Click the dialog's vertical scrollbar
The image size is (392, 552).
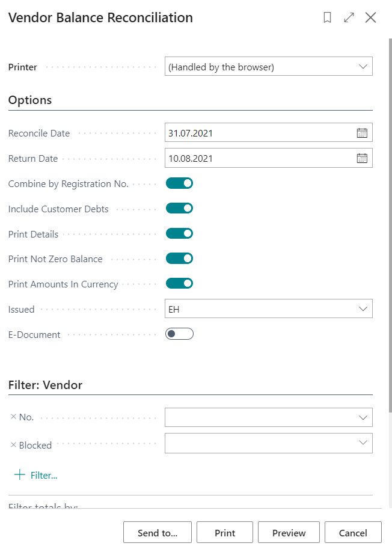pyautogui.click(x=390, y=225)
